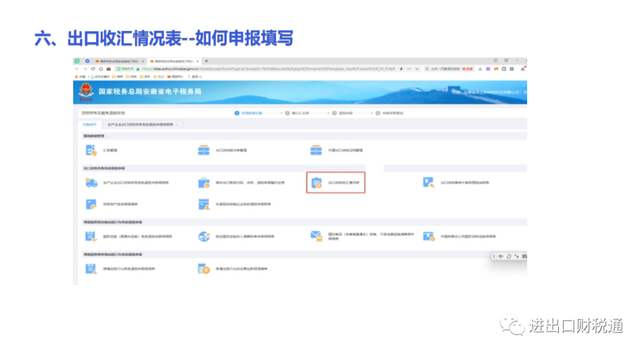Click the browser back arrow
644x354 pixels.
coord(77,69)
